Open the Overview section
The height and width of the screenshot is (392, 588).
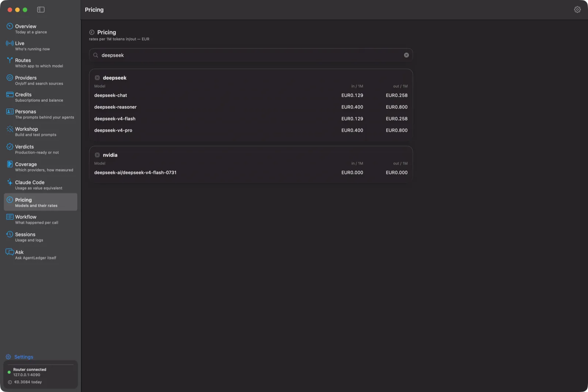point(40,29)
